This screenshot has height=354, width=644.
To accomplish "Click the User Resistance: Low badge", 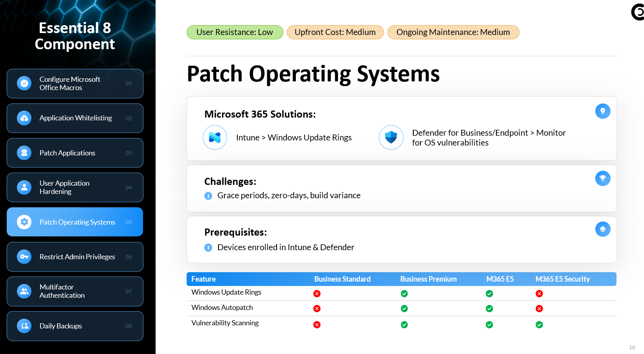I will (x=235, y=32).
